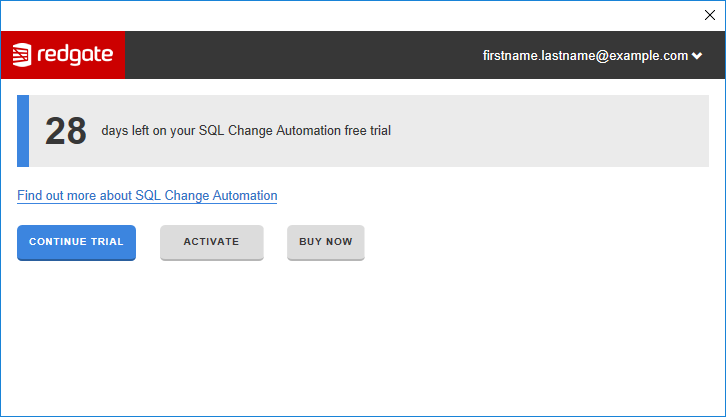Viewport: 726px width, 417px height.
Task: Open the firstname.lastname@example.com account menu
Action: click(x=585, y=56)
